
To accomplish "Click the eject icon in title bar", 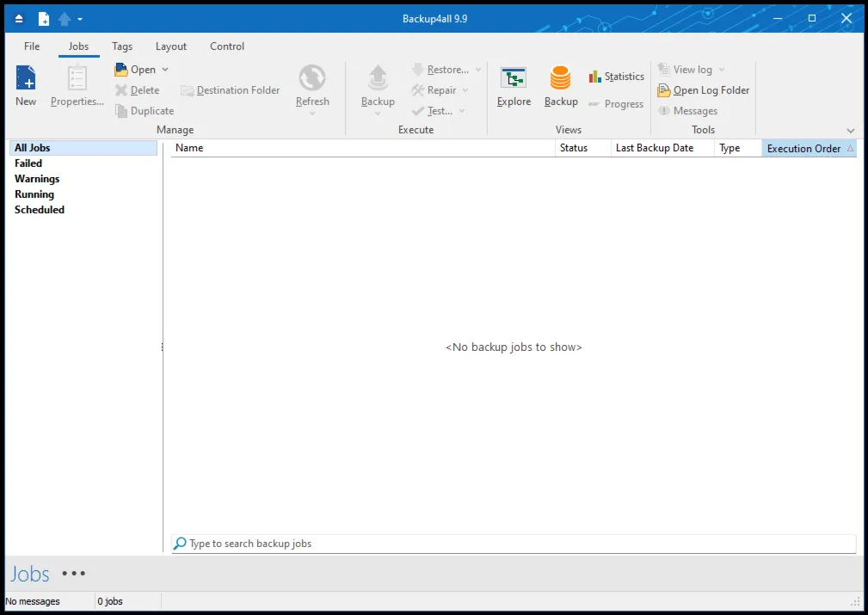I will tap(19, 19).
